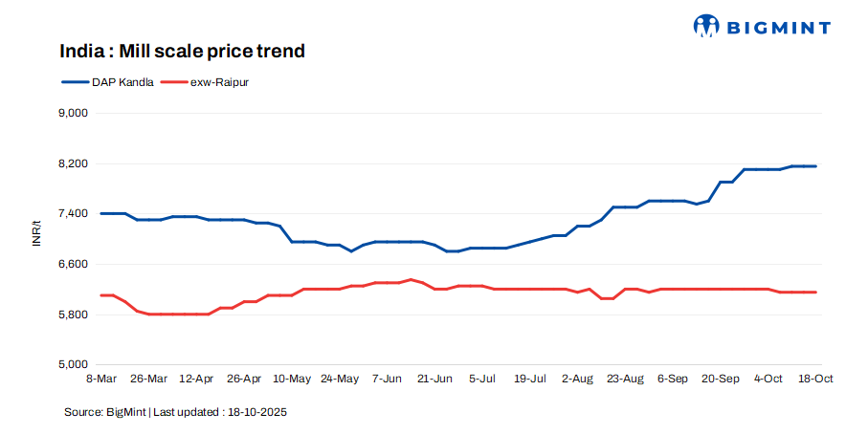Click the start of the red exw-Raipur line
This screenshot has height=434, width=868.
pos(100,295)
